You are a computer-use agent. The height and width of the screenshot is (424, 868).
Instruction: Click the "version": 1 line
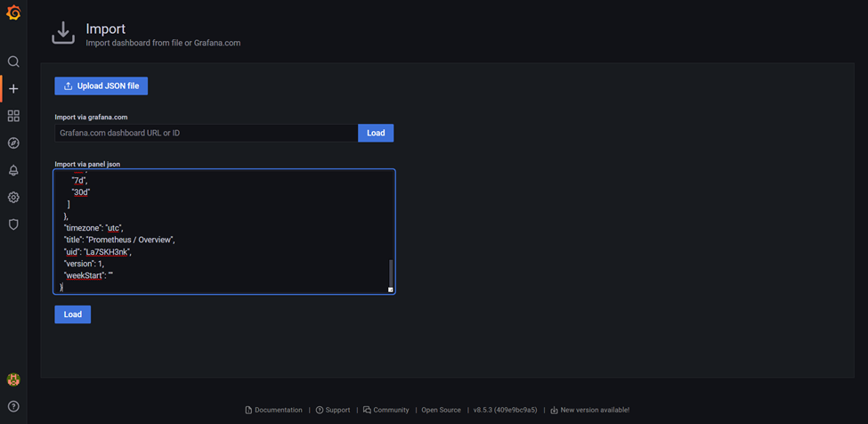pos(84,264)
